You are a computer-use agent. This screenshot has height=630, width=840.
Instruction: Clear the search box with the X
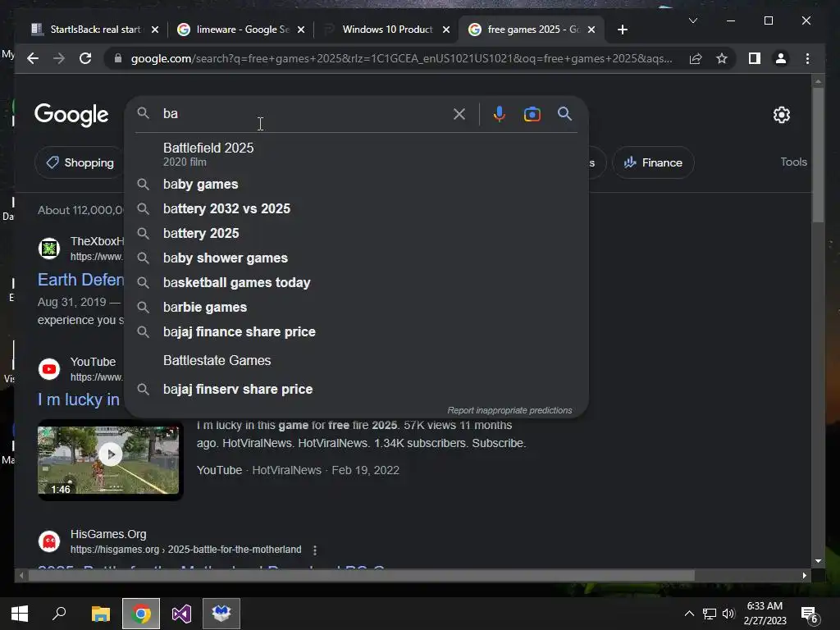point(459,114)
